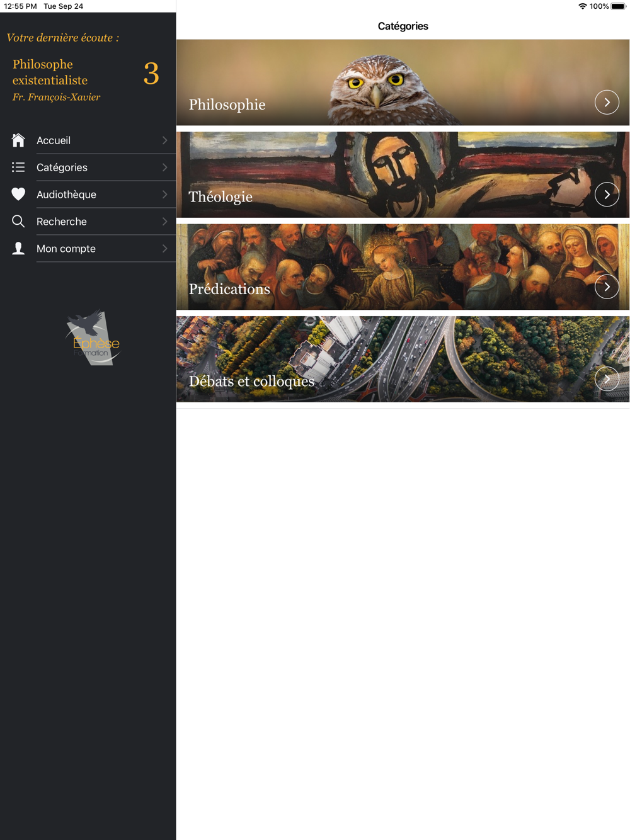630x840 pixels.
Task: Open the Prédications painting banner
Action: tap(403, 267)
